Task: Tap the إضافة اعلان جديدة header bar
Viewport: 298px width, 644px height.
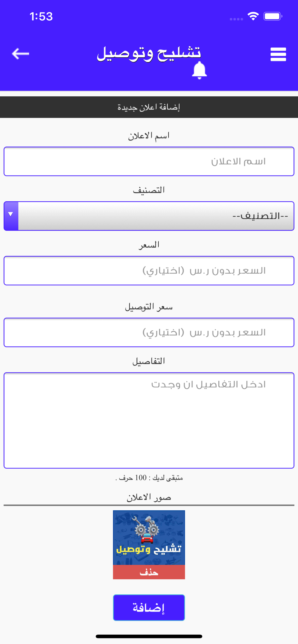Action: pyautogui.click(x=149, y=107)
